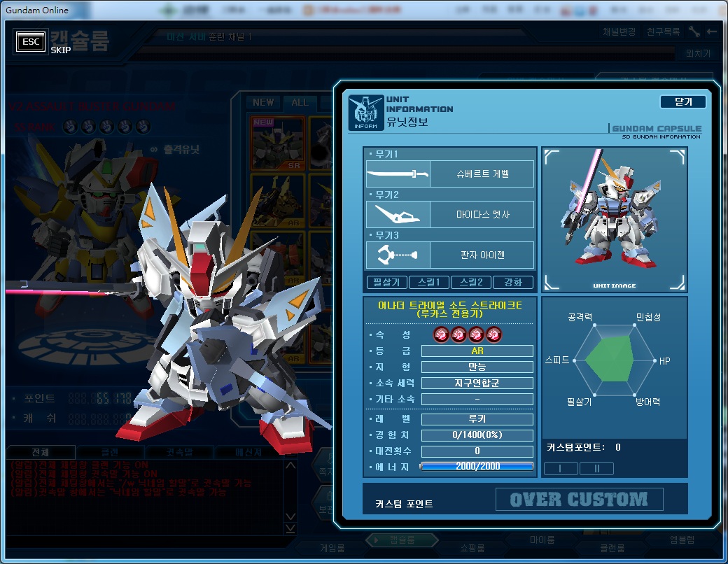Open the 필살기 tab
Screen dimensions: 728x564
386,282
